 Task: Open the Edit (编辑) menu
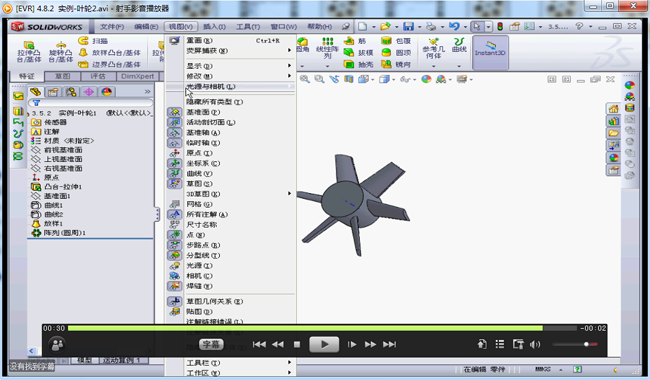146,27
